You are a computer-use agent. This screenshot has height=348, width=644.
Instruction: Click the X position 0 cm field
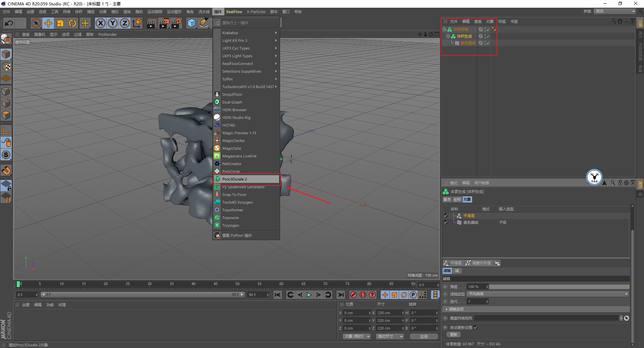coord(357,313)
